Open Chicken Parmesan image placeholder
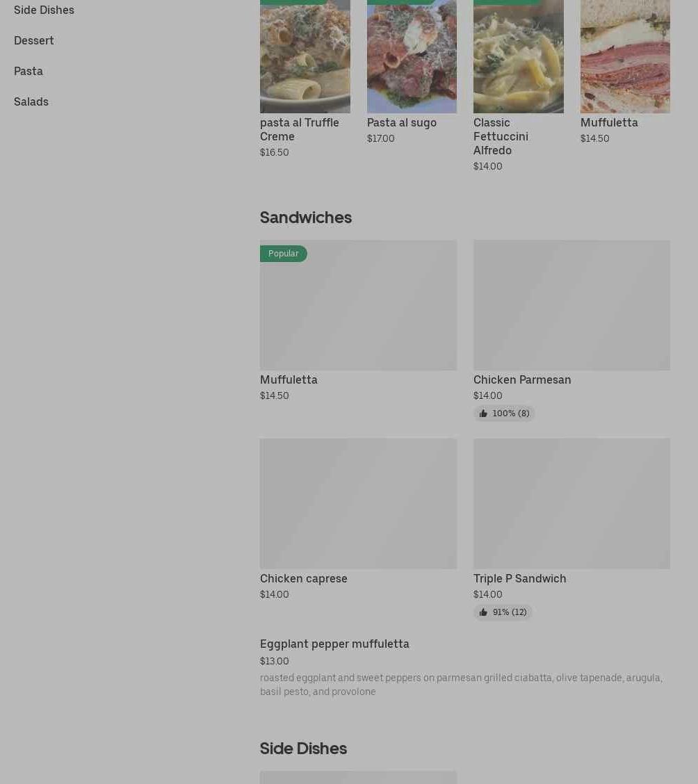Viewport: 698px width, 784px height. click(x=571, y=306)
